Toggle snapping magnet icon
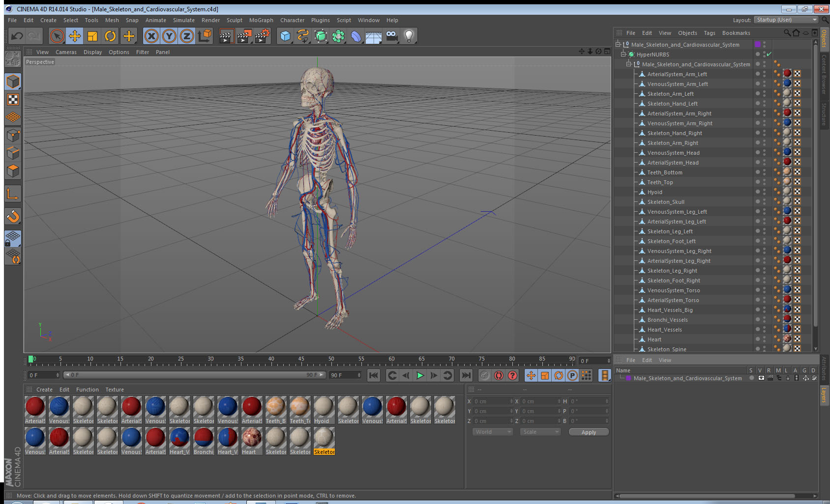 (13, 216)
